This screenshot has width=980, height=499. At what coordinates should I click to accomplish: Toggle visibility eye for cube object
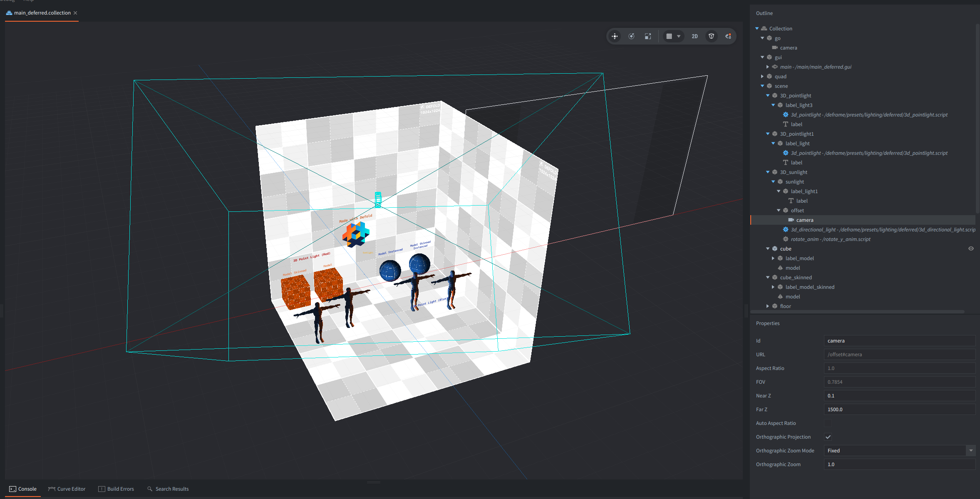(971, 249)
